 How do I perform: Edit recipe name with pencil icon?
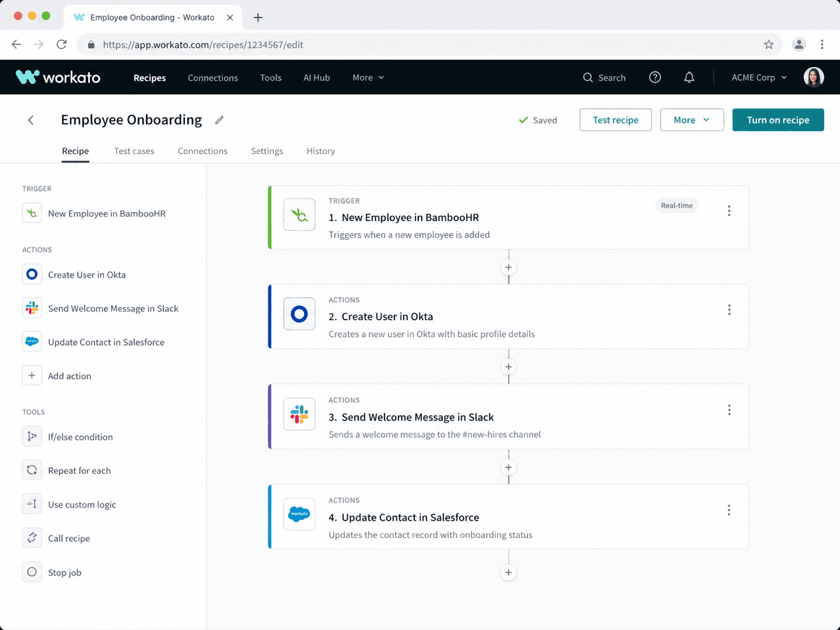219,120
